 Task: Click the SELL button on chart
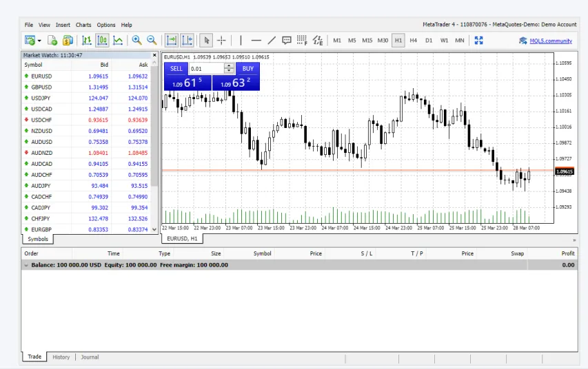[176, 69]
